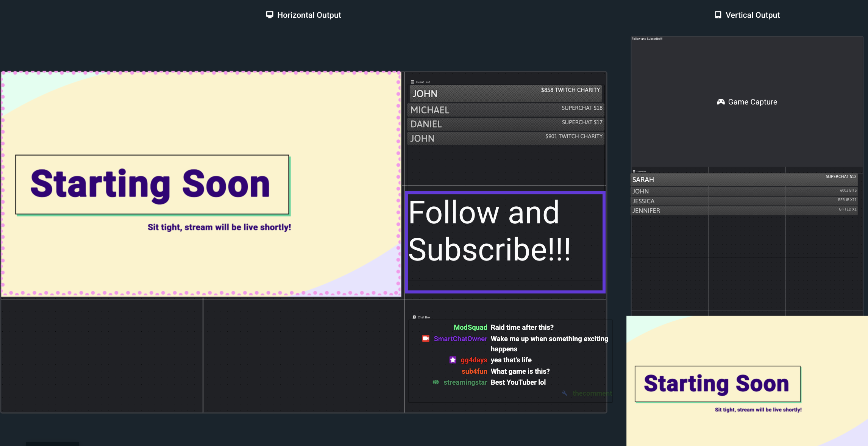Click the wrench icon near thecomment watermark
Viewport: 868px width, 446px height.
(x=564, y=393)
